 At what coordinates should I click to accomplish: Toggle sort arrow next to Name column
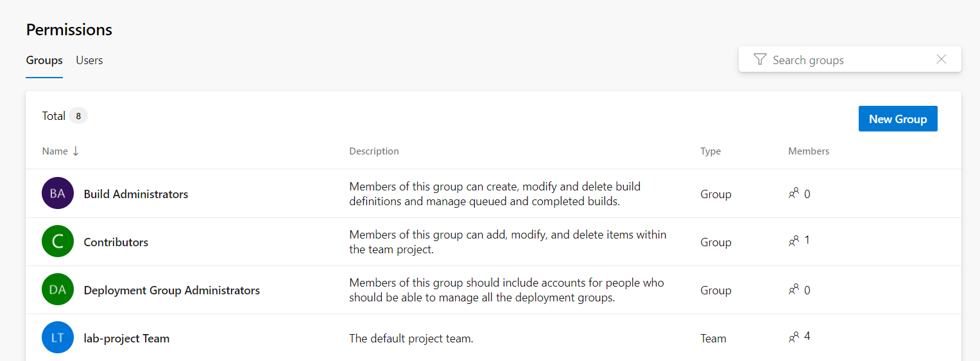pyautogui.click(x=76, y=151)
